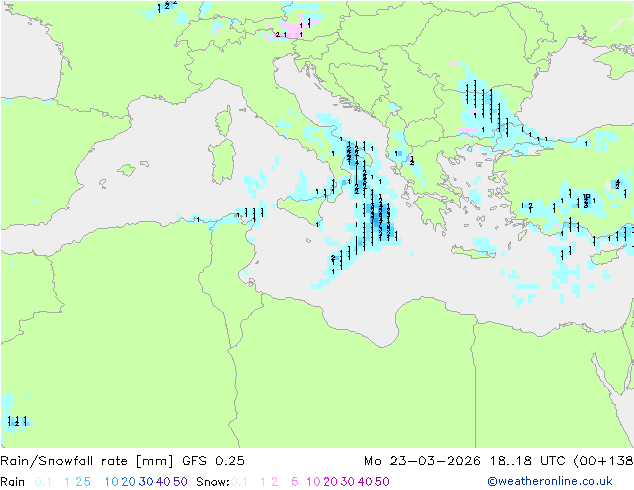Select the snow legend value 5
Screen dimensions: 634x490
coord(295,482)
